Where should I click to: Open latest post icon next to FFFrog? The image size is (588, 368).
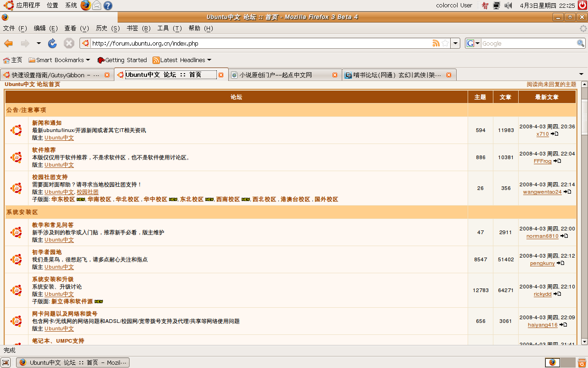coord(557,161)
